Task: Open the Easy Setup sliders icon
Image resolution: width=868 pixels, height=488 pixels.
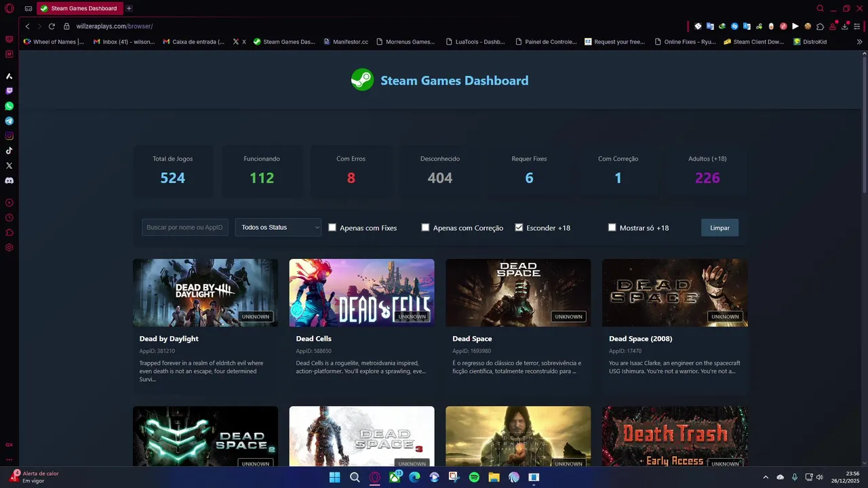Action: tap(857, 26)
